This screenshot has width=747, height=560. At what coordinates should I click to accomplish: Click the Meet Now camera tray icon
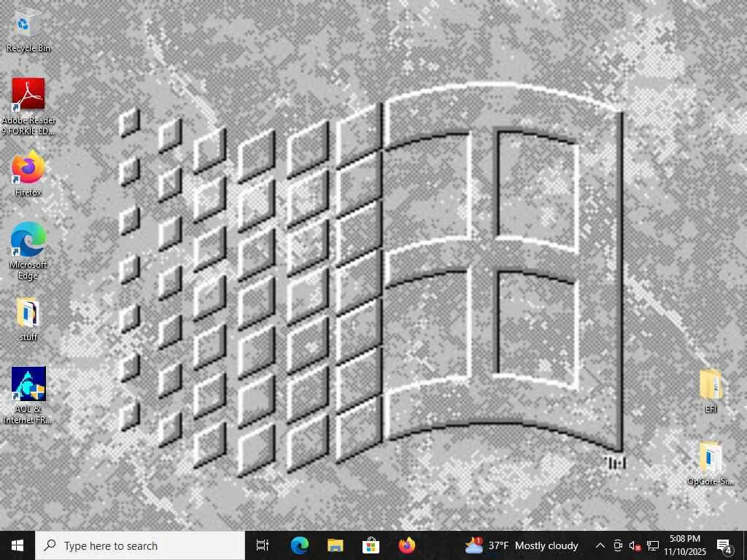pos(618,545)
